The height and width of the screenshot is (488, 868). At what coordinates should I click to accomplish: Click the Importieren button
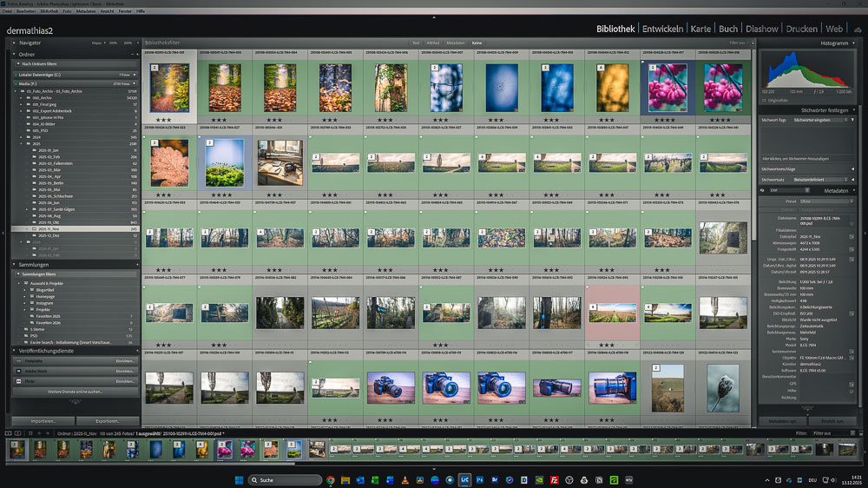(x=43, y=421)
